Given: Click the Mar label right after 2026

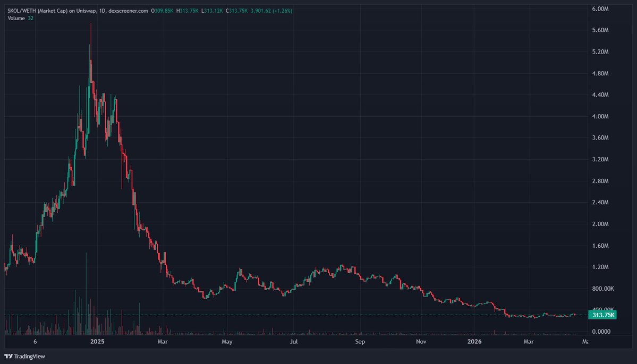Looking at the screenshot, I should (529, 342).
